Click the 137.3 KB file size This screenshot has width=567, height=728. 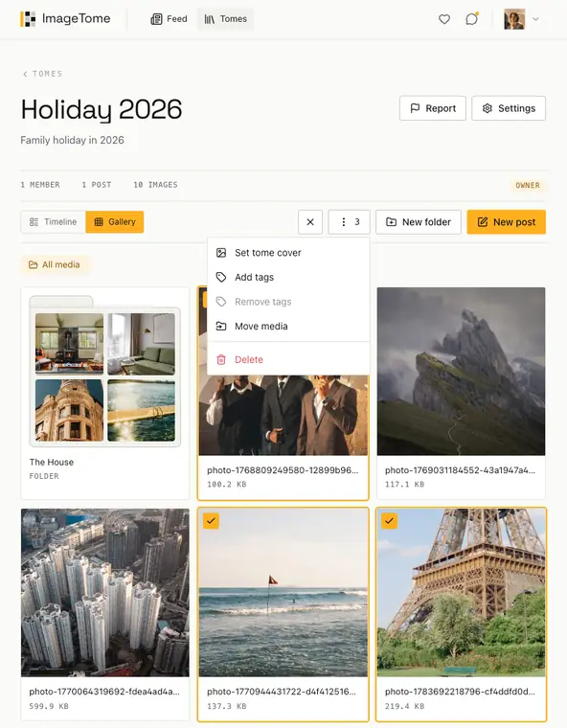click(x=227, y=706)
